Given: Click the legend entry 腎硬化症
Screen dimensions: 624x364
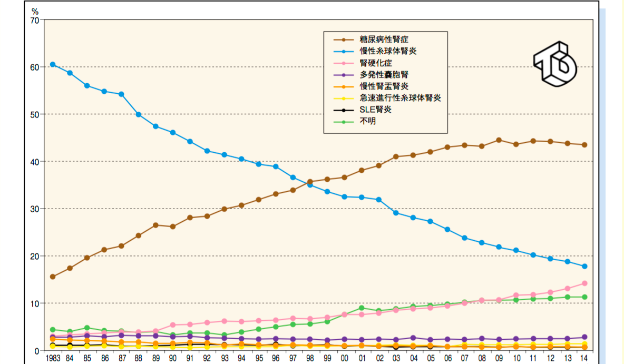Looking at the screenshot, I should coord(376,63).
